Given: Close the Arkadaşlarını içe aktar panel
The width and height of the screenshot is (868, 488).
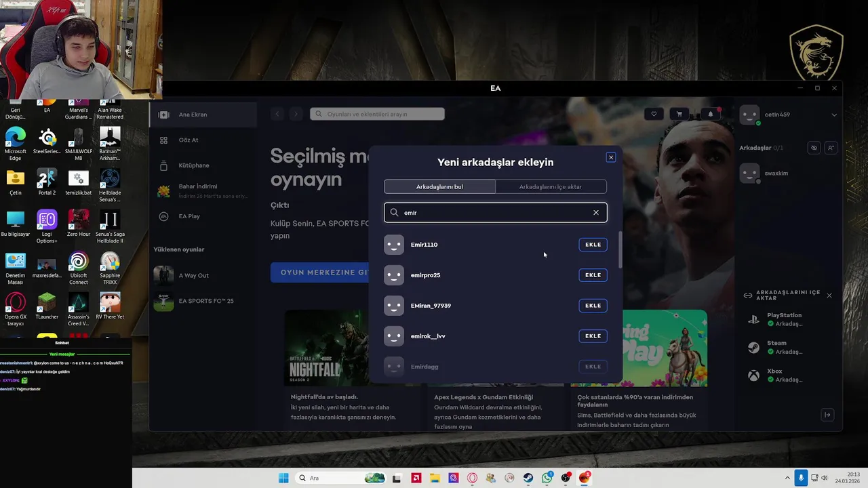Looking at the screenshot, I should [829, 296].
